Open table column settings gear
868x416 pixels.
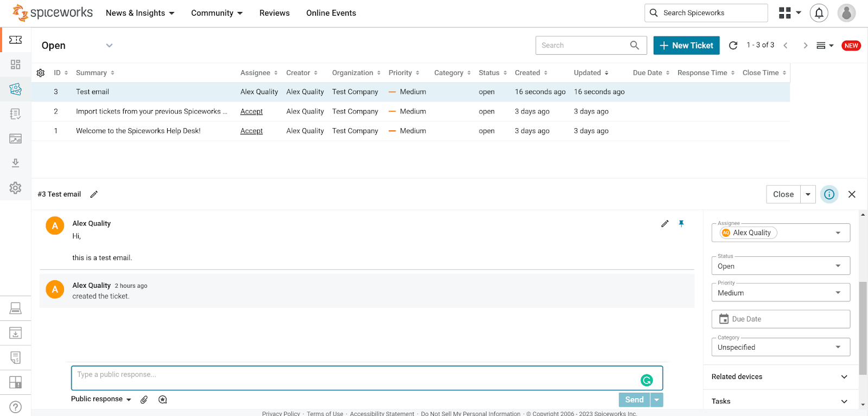pyautogui.click(x=41, y=73)
